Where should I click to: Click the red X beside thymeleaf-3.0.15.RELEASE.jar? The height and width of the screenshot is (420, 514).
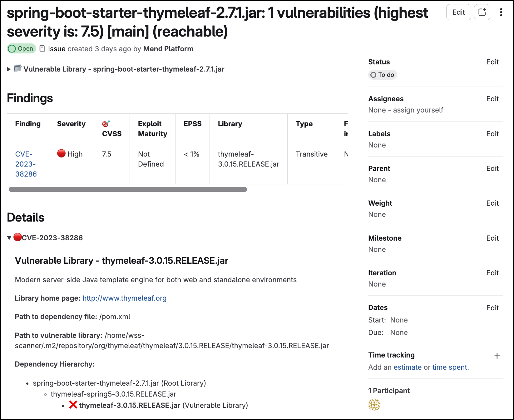tap(73, 405)
